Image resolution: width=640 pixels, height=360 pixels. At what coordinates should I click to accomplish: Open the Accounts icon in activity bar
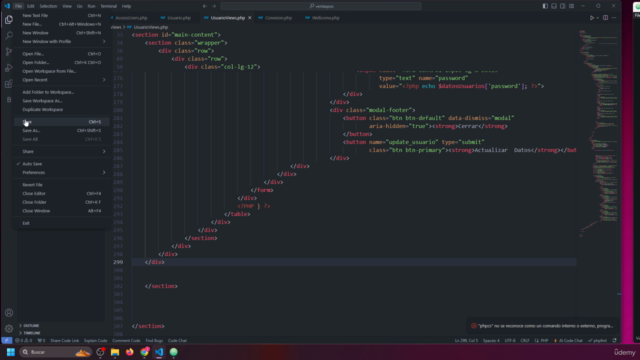click(x=9, y=313)
